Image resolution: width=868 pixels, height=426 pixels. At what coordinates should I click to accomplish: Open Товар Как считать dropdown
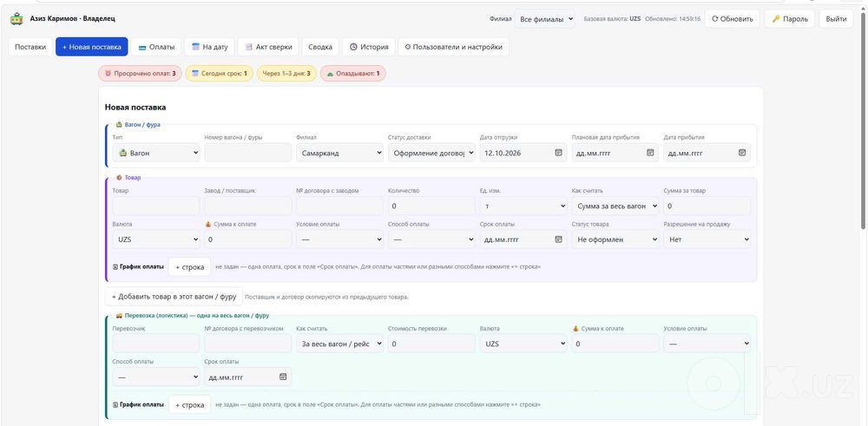(x=615, y=206)
